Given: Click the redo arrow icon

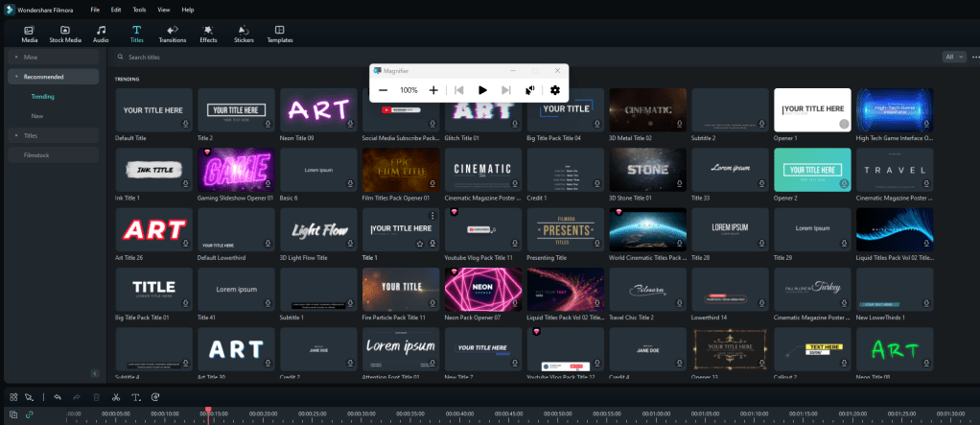Looking at the screenshot, I should tap(77, 397).
